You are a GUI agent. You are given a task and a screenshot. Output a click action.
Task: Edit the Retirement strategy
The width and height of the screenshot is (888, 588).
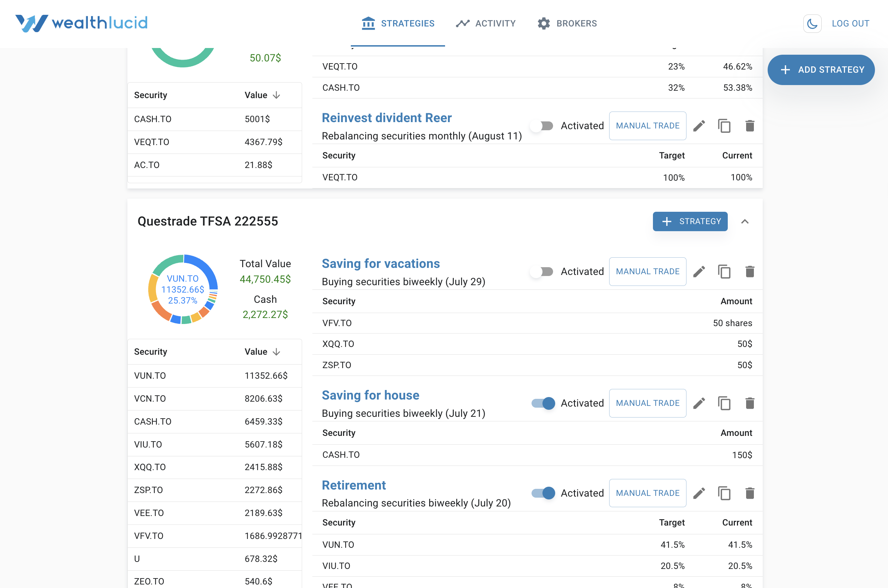coord(699,493)
